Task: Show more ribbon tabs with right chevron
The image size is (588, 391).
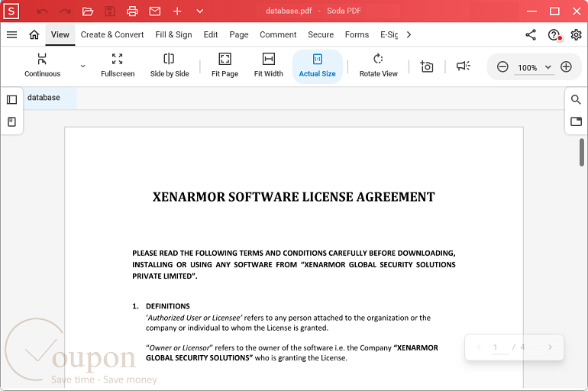Action: (x=409, y=34)
